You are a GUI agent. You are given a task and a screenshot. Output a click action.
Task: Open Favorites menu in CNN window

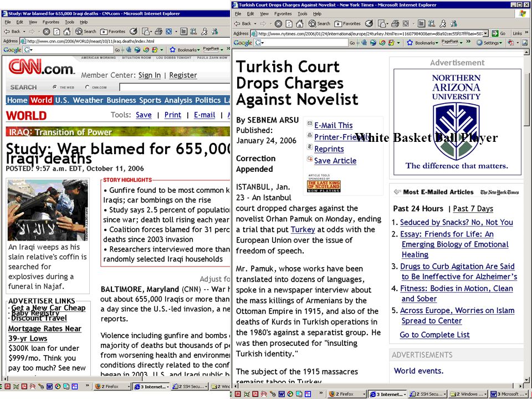(x=50, y=22)
